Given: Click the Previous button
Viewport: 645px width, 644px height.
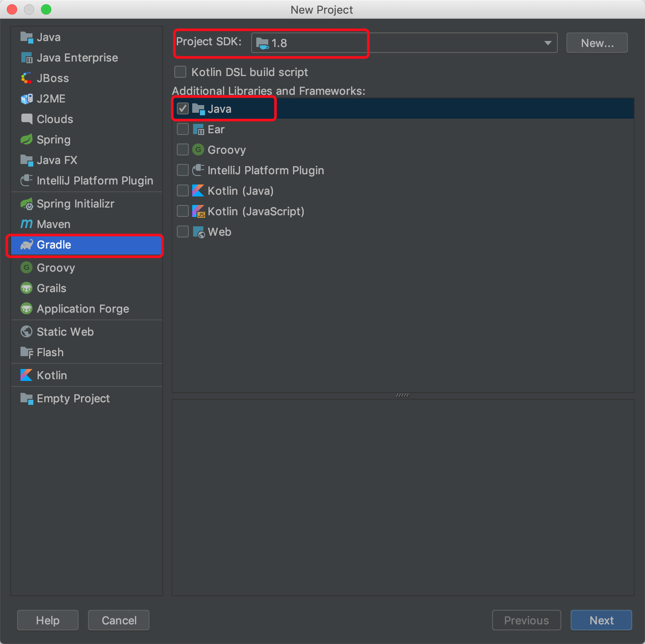Looking at the screenshot, I should (x=526, y=620).
